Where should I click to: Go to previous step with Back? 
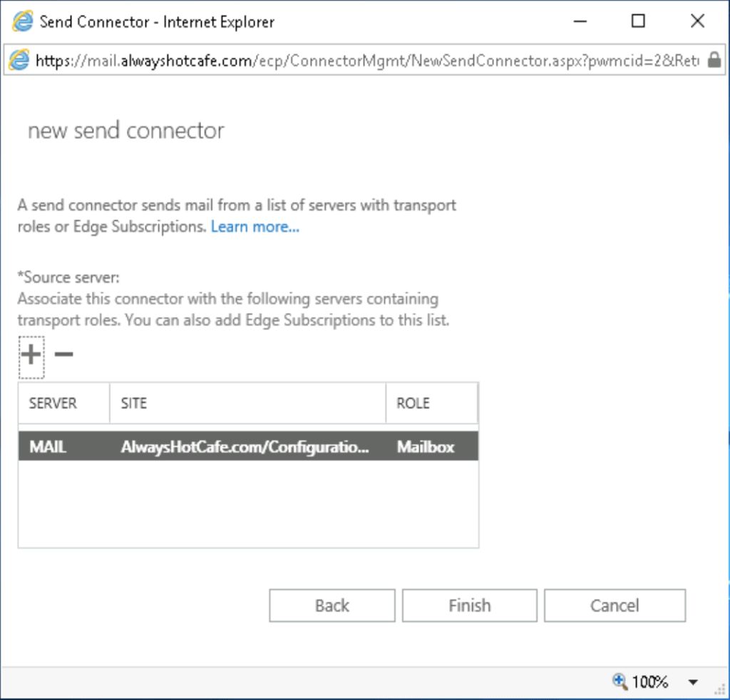pyautogui.click(x=332, y=605)
